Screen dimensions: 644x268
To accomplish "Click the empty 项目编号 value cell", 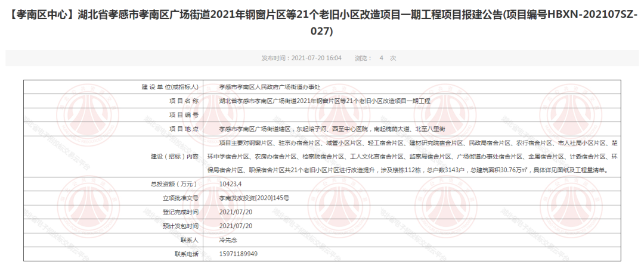I will click(411, 114).
